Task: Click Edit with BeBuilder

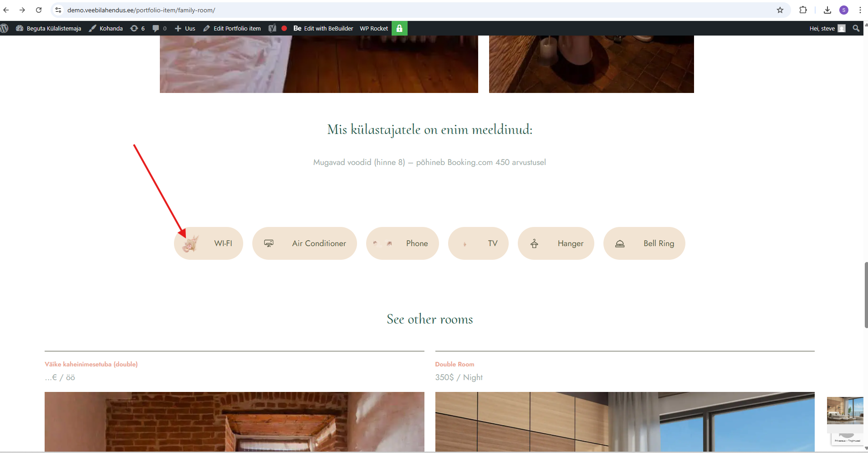Action: click(323, 28)
